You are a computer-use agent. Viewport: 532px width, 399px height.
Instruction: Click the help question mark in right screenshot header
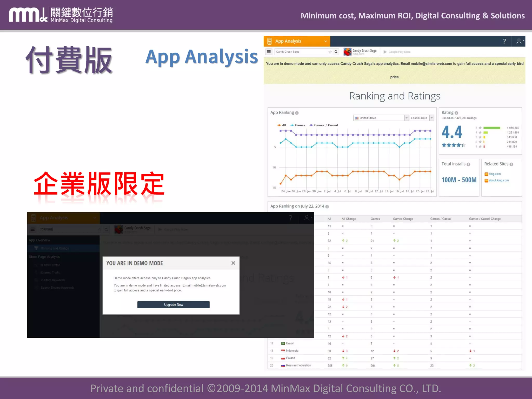504,41
